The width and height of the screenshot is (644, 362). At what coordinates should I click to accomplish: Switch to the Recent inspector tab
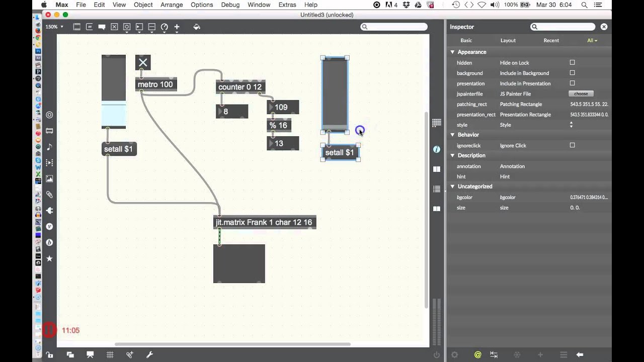pyautogui.click(x=551, y=40)
